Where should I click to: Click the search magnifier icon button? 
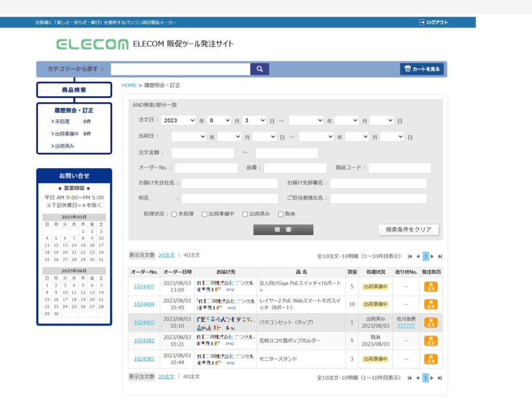[x=260, y=69]
